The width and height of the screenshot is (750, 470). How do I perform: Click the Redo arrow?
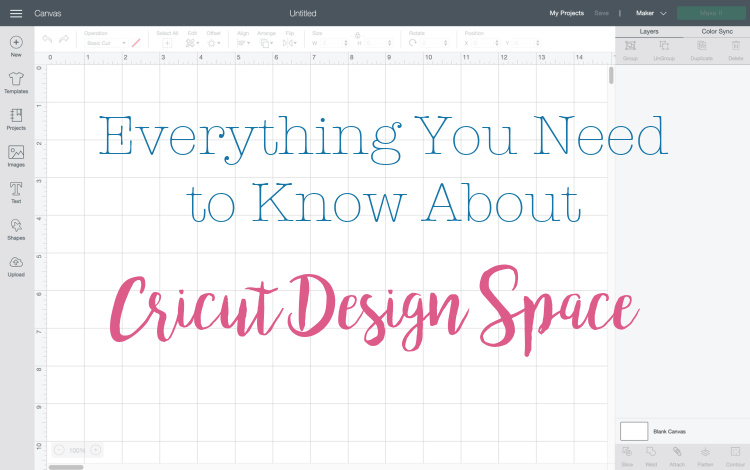(x=64, y=39)
